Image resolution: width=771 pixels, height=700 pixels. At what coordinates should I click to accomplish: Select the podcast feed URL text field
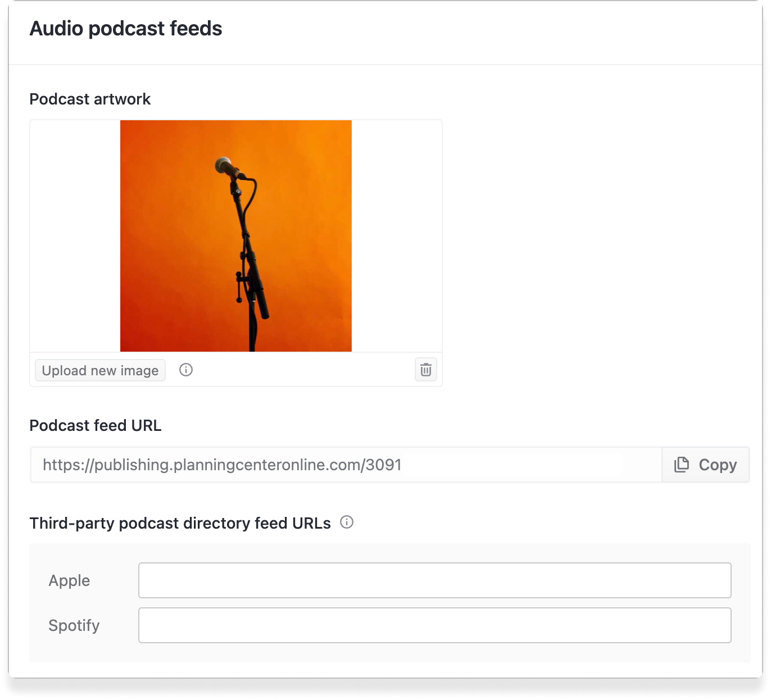(x=337, y=464)
